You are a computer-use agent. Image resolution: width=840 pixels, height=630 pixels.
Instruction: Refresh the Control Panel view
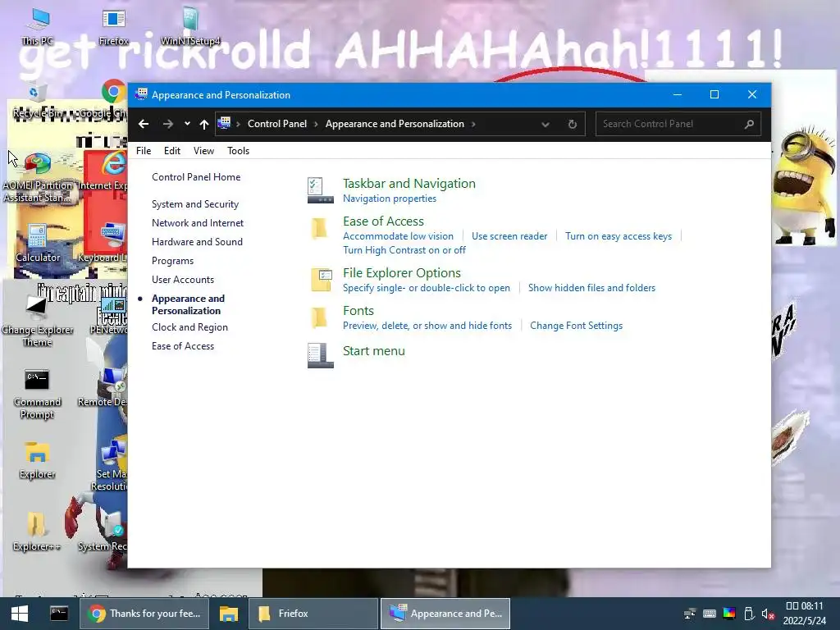tap(572, 124)
